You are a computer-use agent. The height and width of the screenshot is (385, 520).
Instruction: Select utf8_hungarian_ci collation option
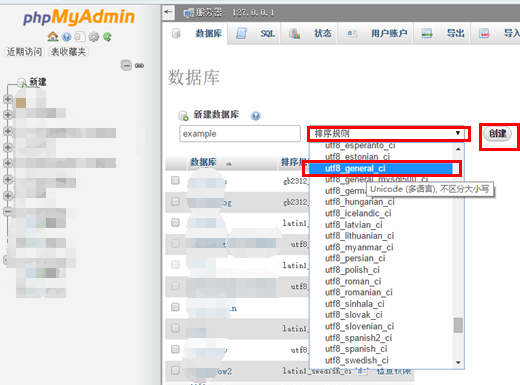click(x=360, y=202)
